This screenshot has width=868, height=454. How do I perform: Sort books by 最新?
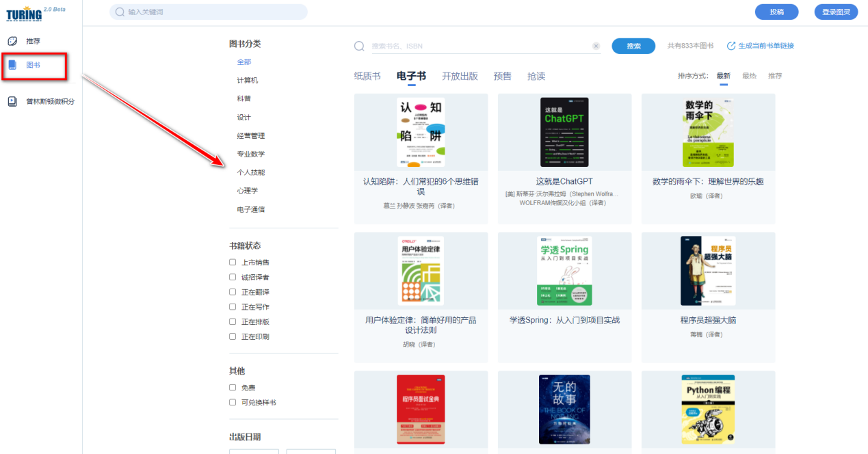(723, 76)
